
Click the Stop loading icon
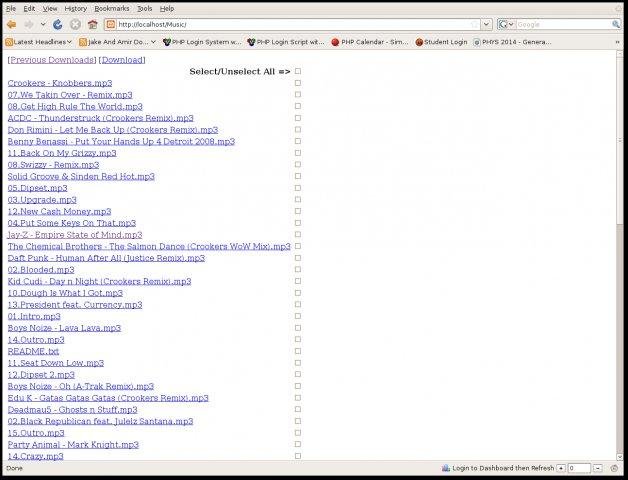tap(75, 24)
